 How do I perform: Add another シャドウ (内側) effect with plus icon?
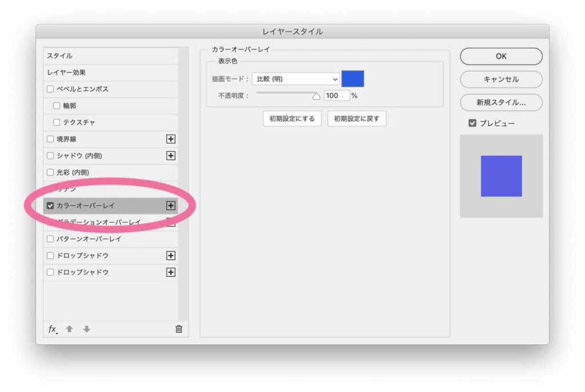(x=170, y=155)
